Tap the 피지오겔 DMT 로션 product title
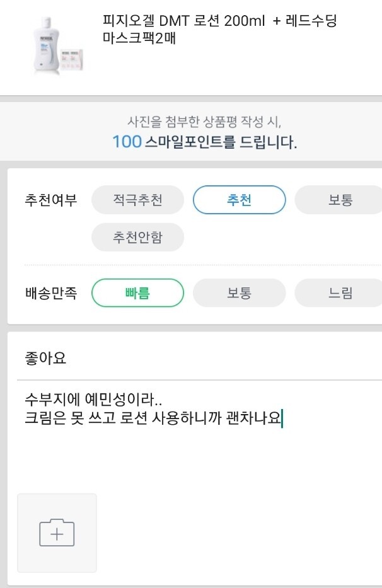 (219, 29)
